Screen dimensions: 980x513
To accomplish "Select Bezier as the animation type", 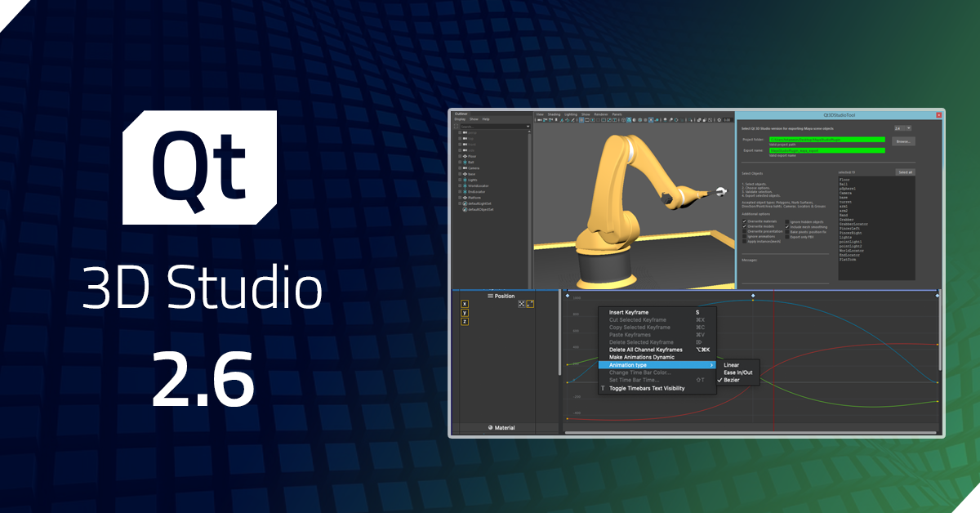I will [x=731, y=380].
